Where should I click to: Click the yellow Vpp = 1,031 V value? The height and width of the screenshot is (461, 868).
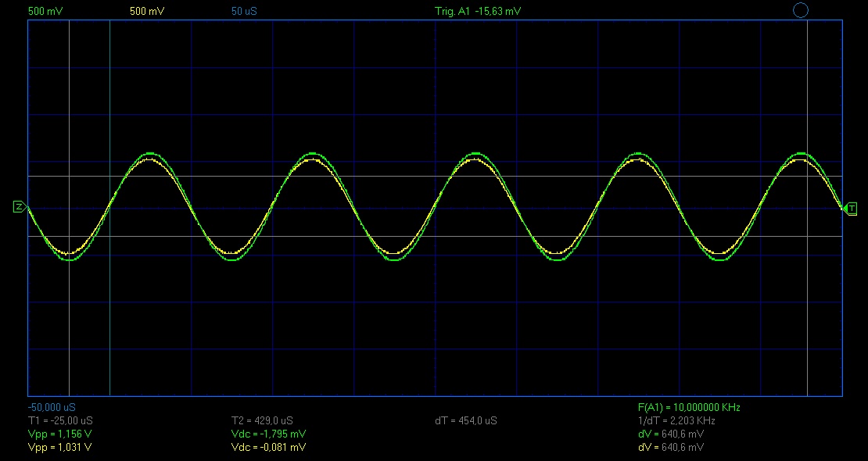[59, 447]
